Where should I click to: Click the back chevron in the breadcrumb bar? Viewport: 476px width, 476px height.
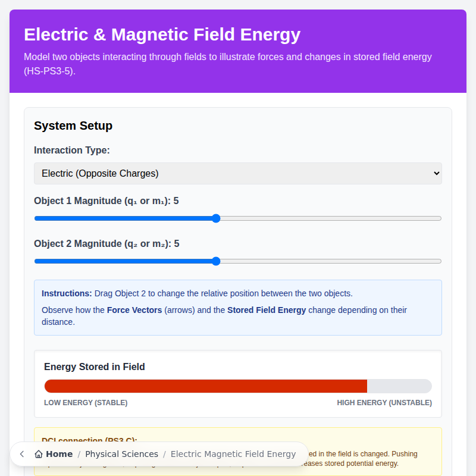tap(21, 454)
